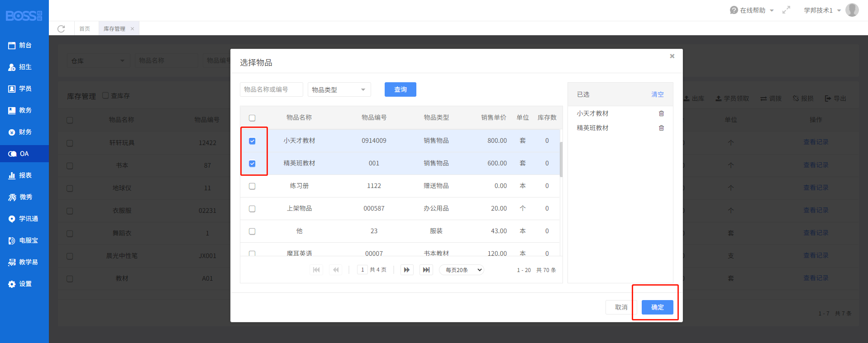Image resolution: width=868 pixels, height=343 pixels.
Task: Close the 库存管理 tab
Action: (x=132, y=28)
